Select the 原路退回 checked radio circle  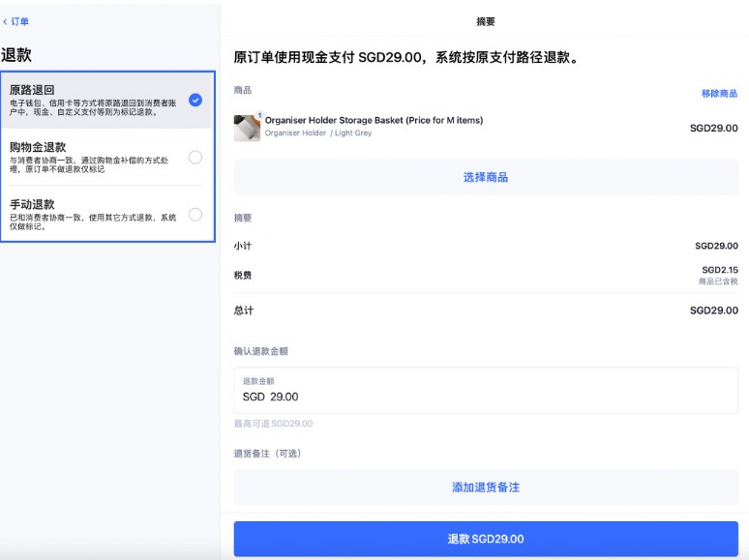pos(195,100)
